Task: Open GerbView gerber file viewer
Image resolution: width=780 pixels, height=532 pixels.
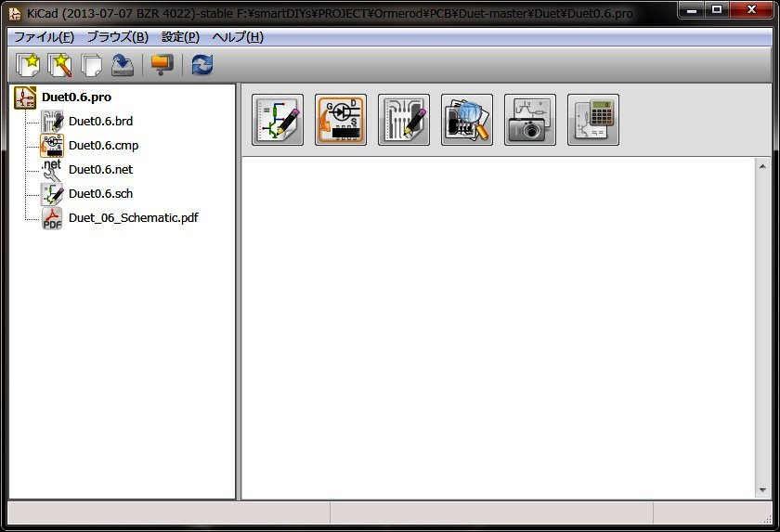Action: tap(467, 120)
